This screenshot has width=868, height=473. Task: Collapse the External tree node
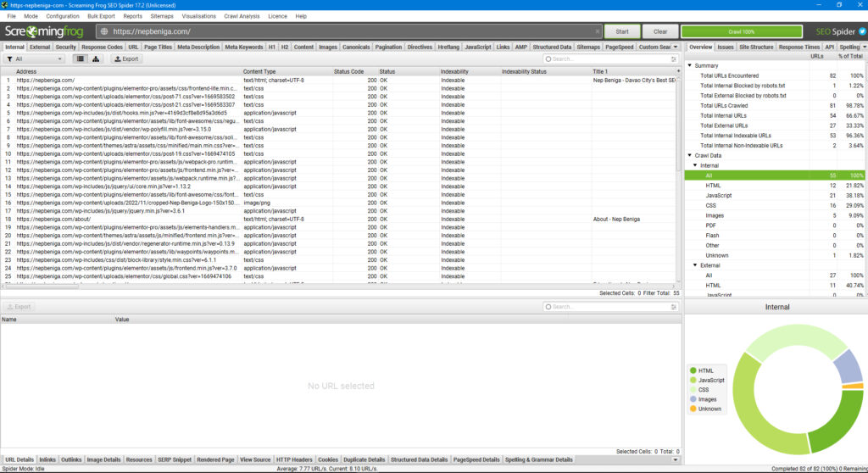695,265
